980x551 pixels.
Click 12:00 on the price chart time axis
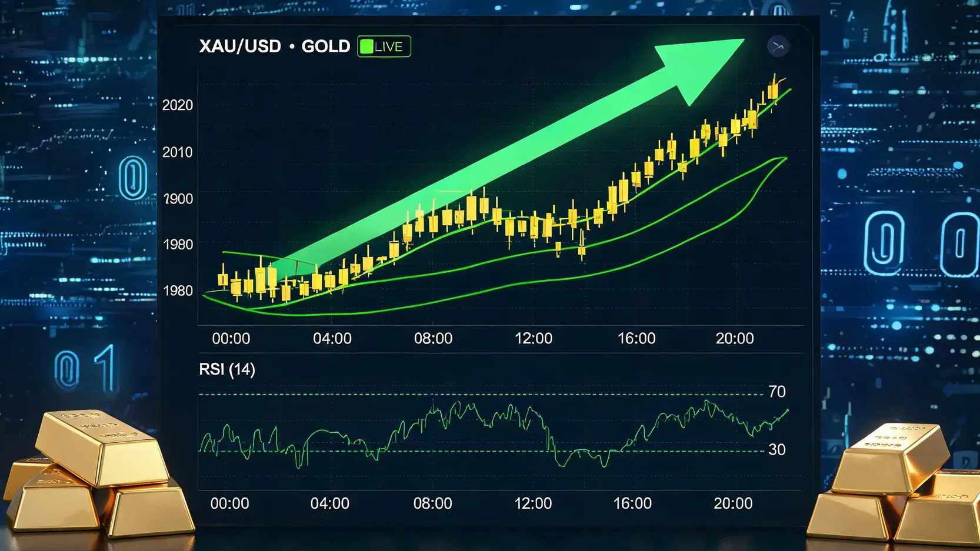(x=534, y=339)
